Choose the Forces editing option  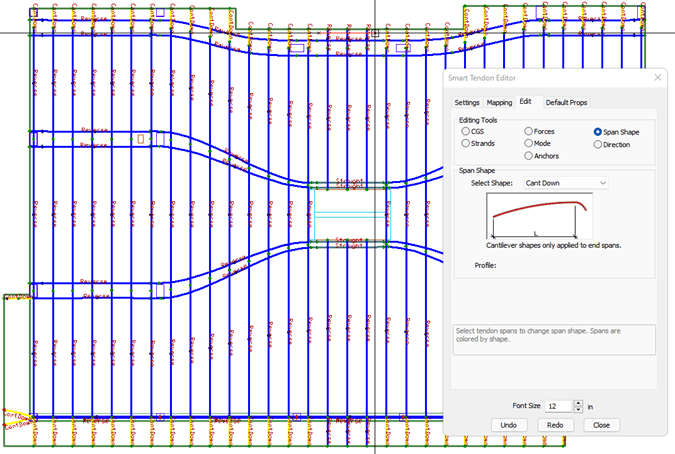(x=529, y=131)
